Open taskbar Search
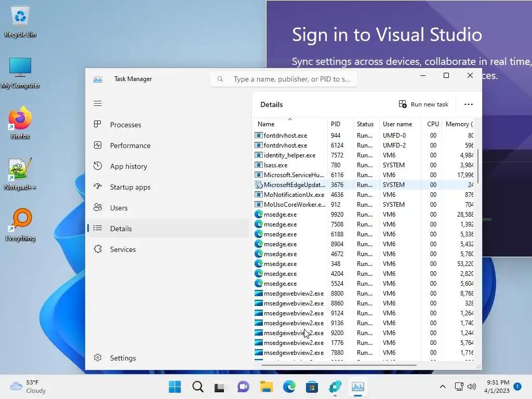The image size is (532, 399). pos(198,387)
